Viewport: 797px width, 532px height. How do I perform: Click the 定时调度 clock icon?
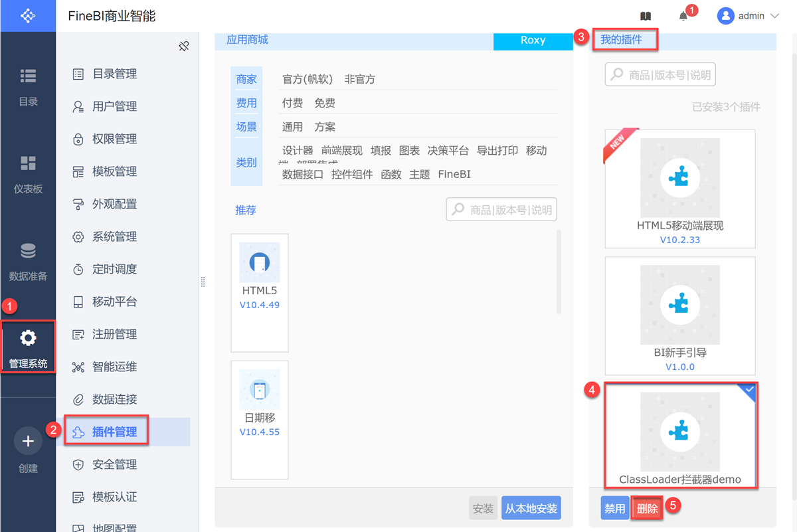tap(78, 269)
